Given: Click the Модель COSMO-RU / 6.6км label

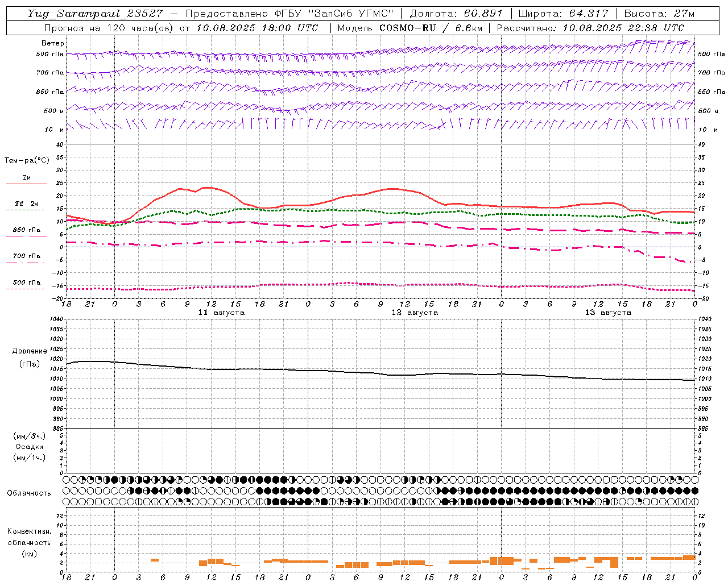Looking at the screenshot, I should point(409,28).
